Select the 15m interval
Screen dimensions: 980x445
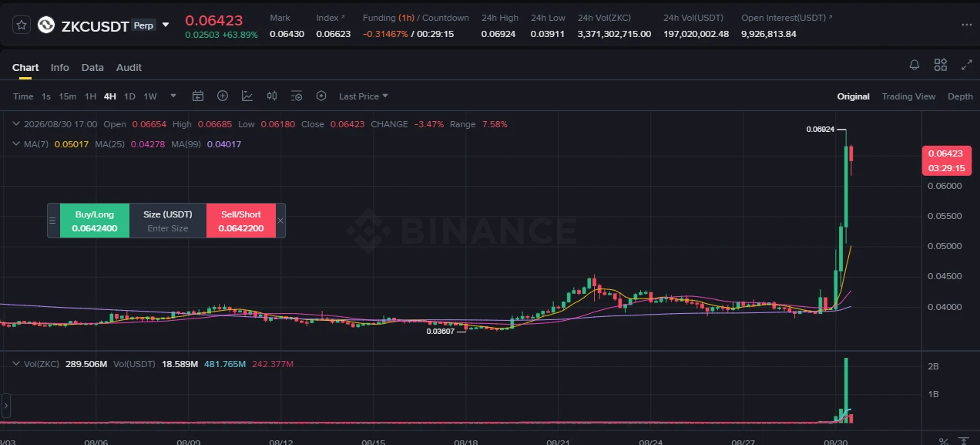[x=68, y=96]
